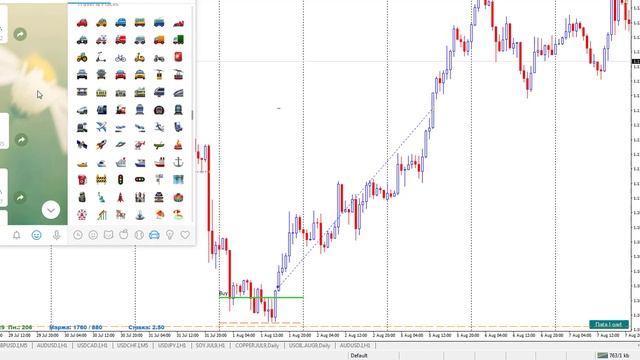Insert the rocket emoji
This screenshot has height=360, width=640.
(x=101, y=144)
